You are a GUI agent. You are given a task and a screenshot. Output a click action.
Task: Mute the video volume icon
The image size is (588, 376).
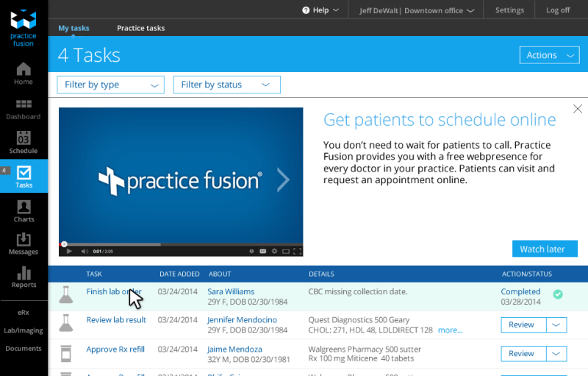(x=85, y=251)
